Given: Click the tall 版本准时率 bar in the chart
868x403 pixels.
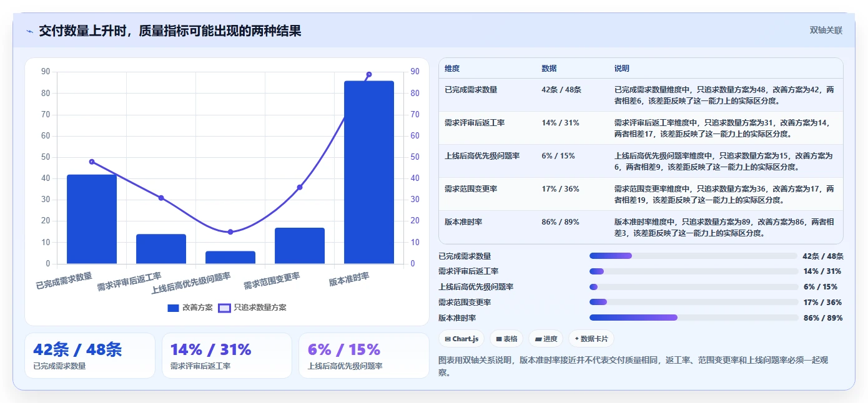Looking at the screenshot, I should click(369, 172).
